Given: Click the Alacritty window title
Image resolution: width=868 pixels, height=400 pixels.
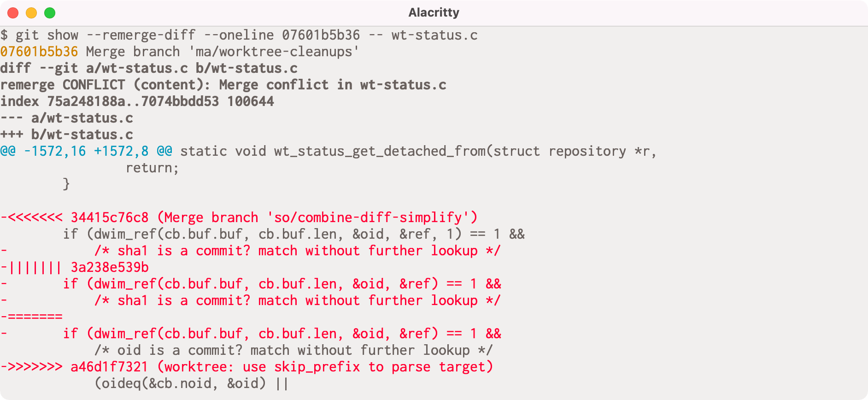Looking at the screenshot, I should 434,12.
